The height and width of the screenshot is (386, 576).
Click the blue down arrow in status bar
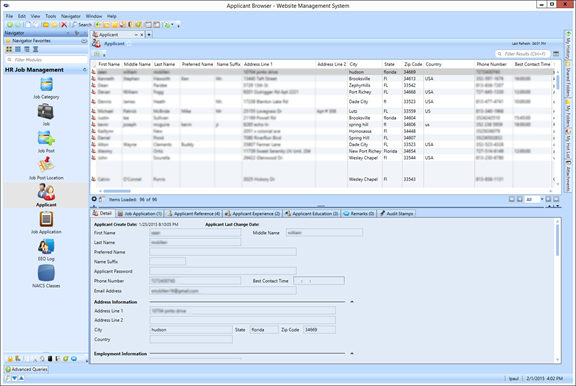pyautogui.click(x=15, y=378)
